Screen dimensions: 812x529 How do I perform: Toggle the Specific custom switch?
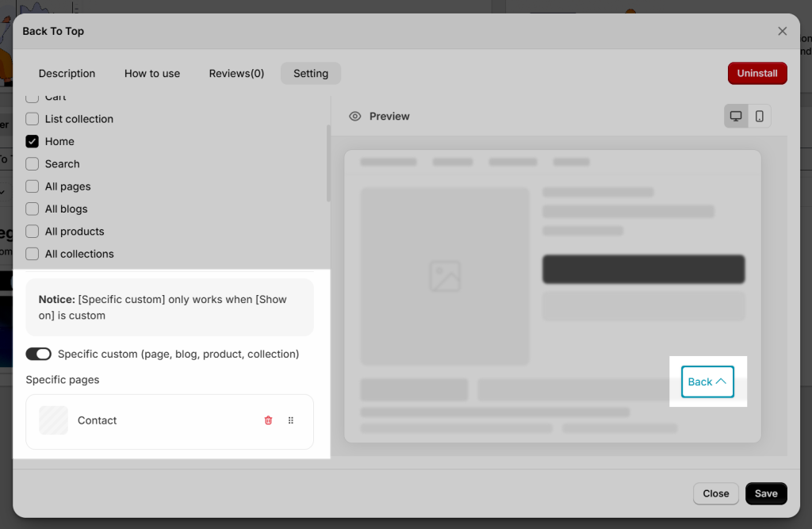click(x=39, y=354)
